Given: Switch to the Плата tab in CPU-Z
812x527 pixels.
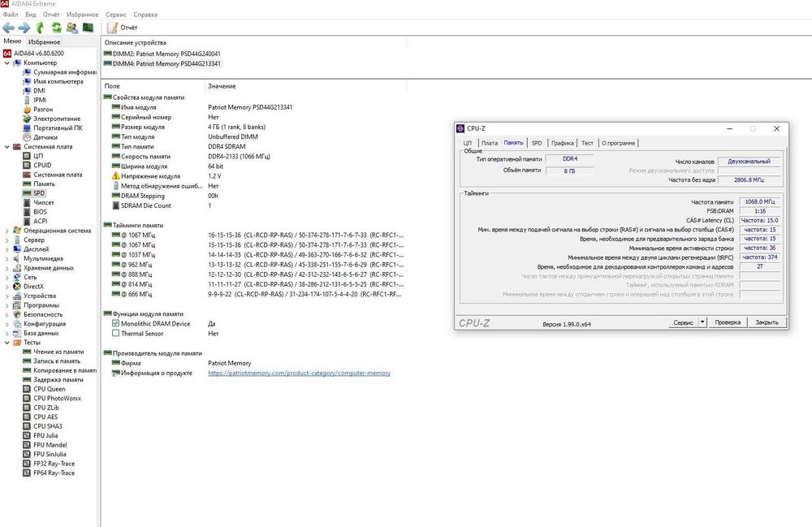Looking at the screenshot, I should [x=490, y=143].
